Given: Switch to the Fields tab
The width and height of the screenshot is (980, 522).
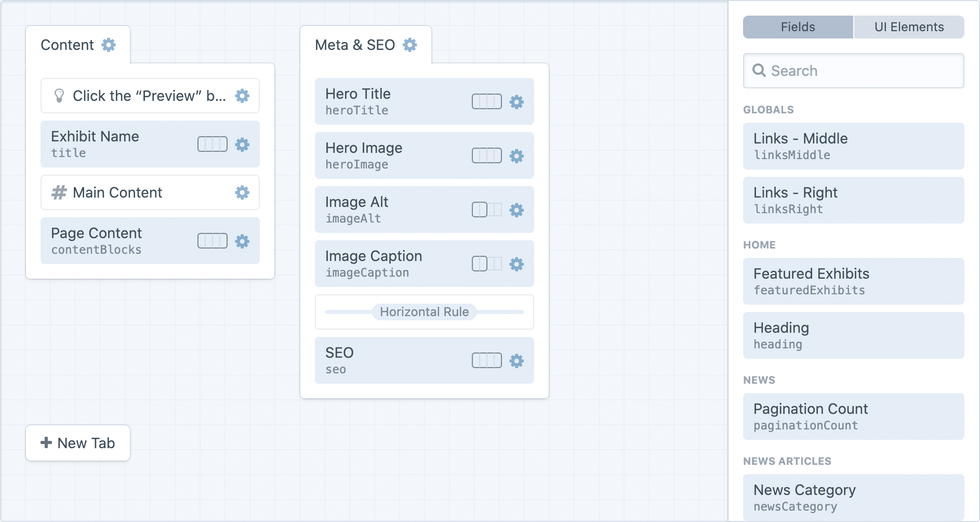Looking at the screenshot, I should click(x=798, y=27).
